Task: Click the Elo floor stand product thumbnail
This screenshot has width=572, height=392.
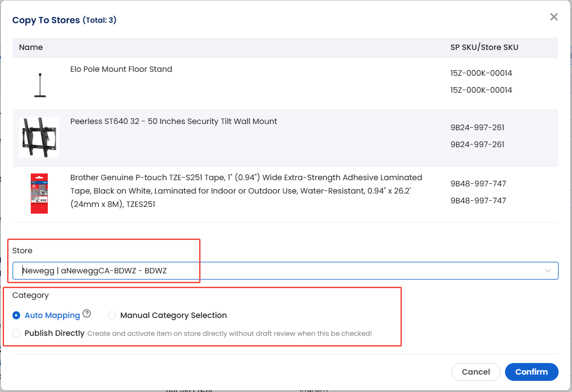Action: (40, 85)
